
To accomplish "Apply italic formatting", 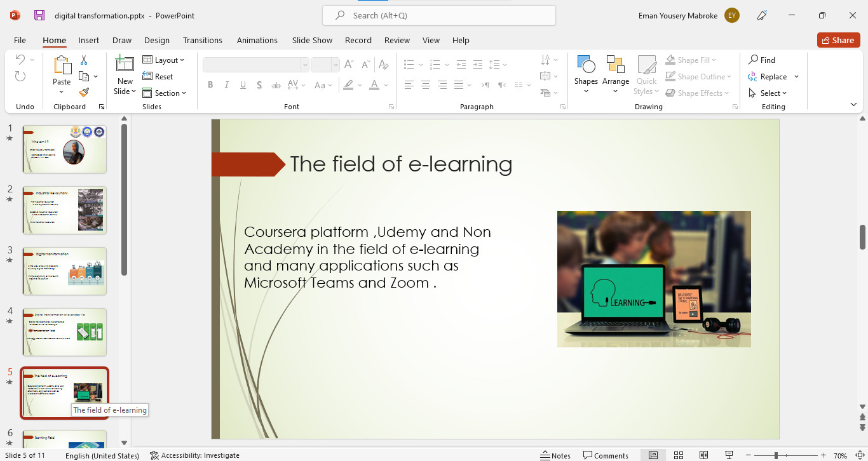I will click(x=227, y=84).
